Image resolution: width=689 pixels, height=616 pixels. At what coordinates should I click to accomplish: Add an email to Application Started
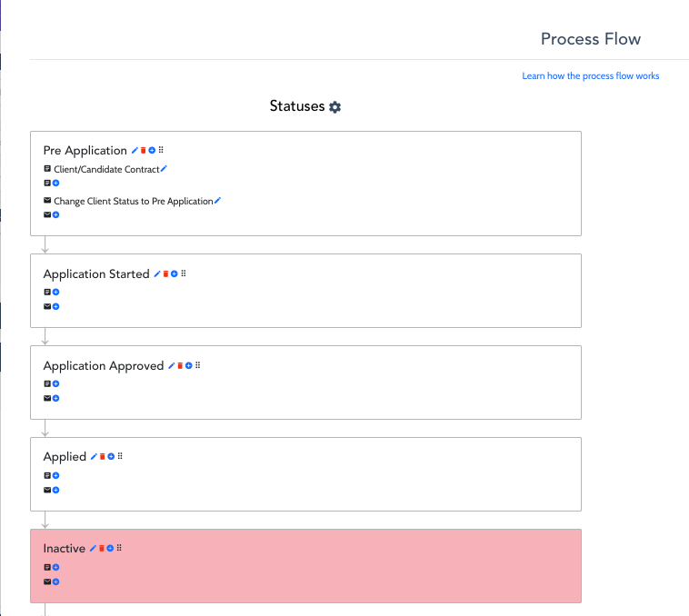point(55,307)
